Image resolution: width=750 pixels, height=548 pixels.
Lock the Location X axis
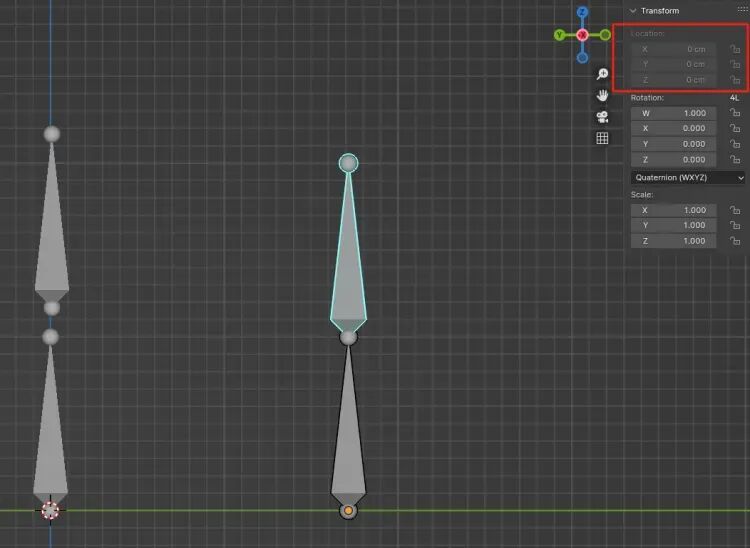[735, 49]
